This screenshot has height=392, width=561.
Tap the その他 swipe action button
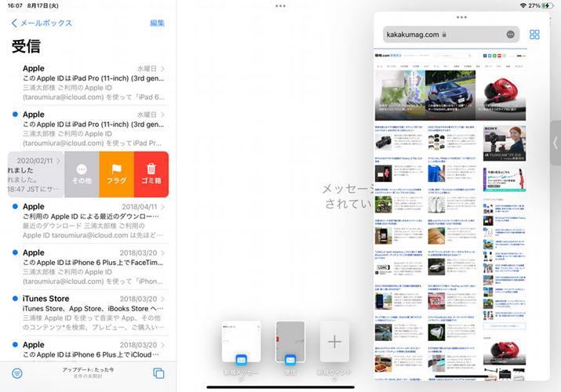(82, 174)
